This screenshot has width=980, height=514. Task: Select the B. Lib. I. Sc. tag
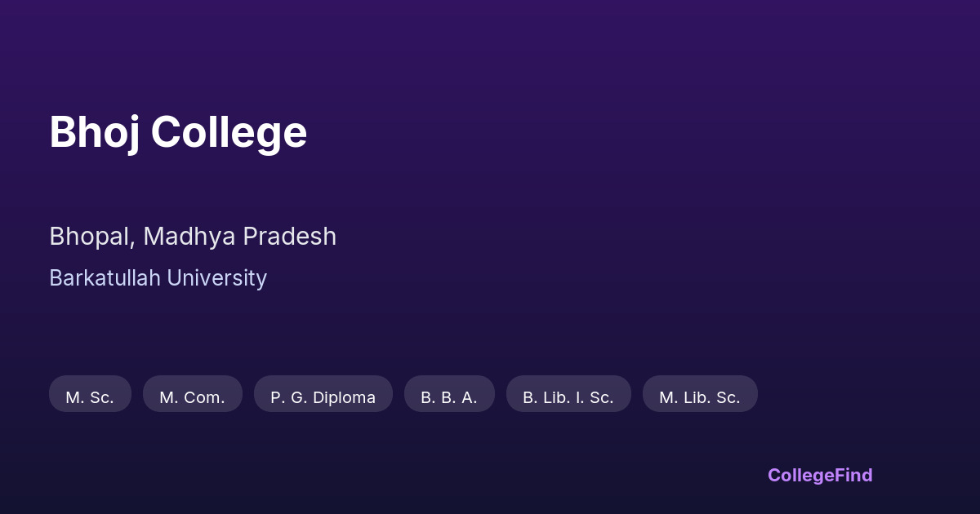tap(568, 394)
